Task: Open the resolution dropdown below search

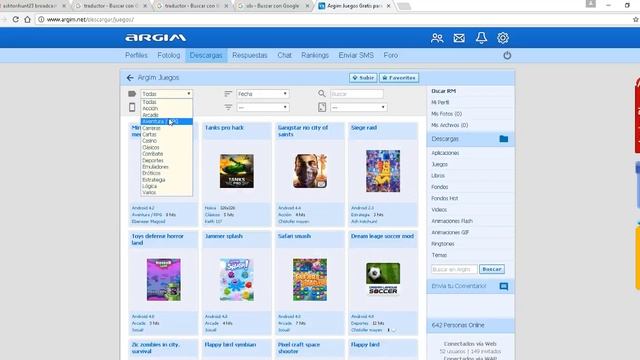Action: point(358,107)
